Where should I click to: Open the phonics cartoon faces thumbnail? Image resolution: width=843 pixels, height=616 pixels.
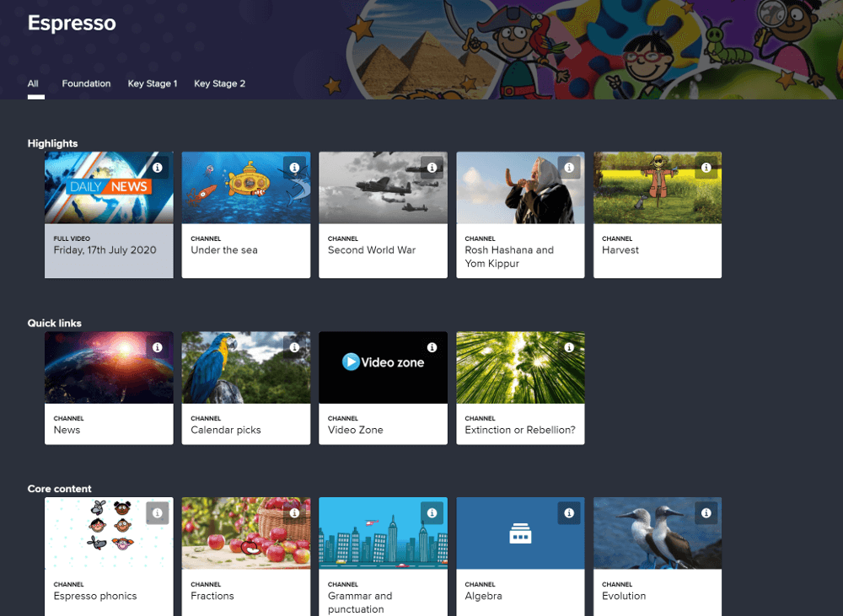pyautogui.click(x=109, y=533)
